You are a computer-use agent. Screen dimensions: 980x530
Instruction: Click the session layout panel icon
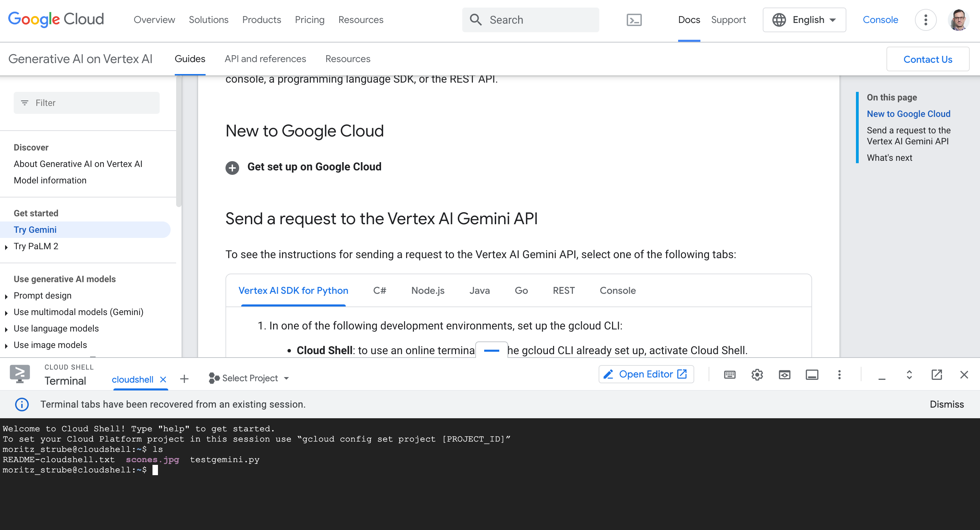coord(812,375)
